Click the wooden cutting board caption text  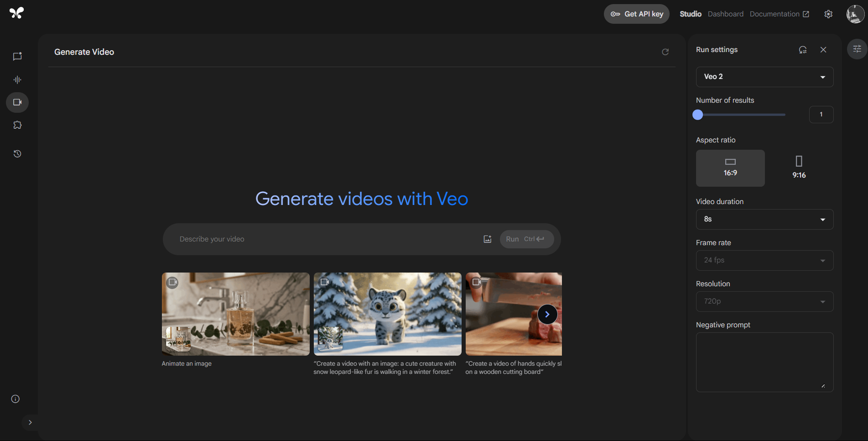tap(514, 368)
